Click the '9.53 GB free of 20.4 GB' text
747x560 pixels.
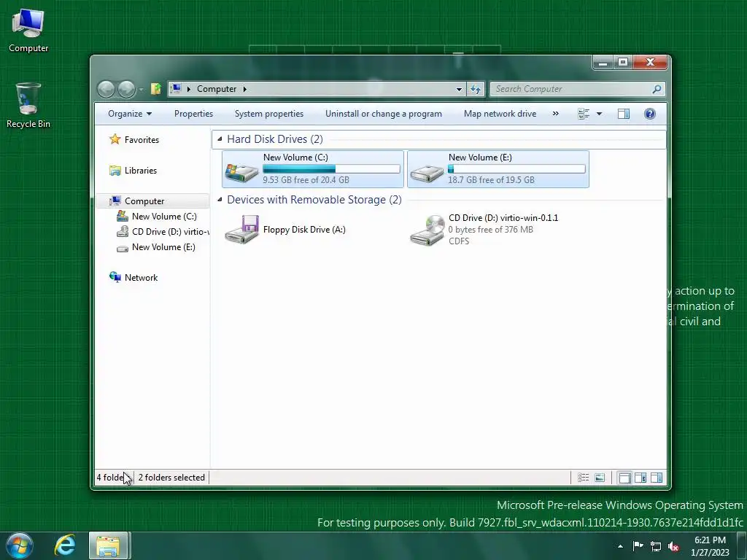tap(306, 180)
